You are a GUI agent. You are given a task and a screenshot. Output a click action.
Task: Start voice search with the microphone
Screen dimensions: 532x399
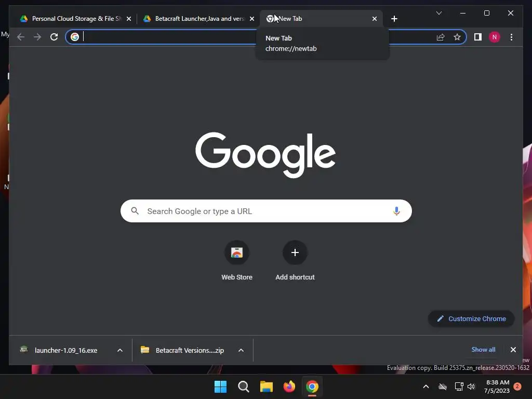pos(396,211)
